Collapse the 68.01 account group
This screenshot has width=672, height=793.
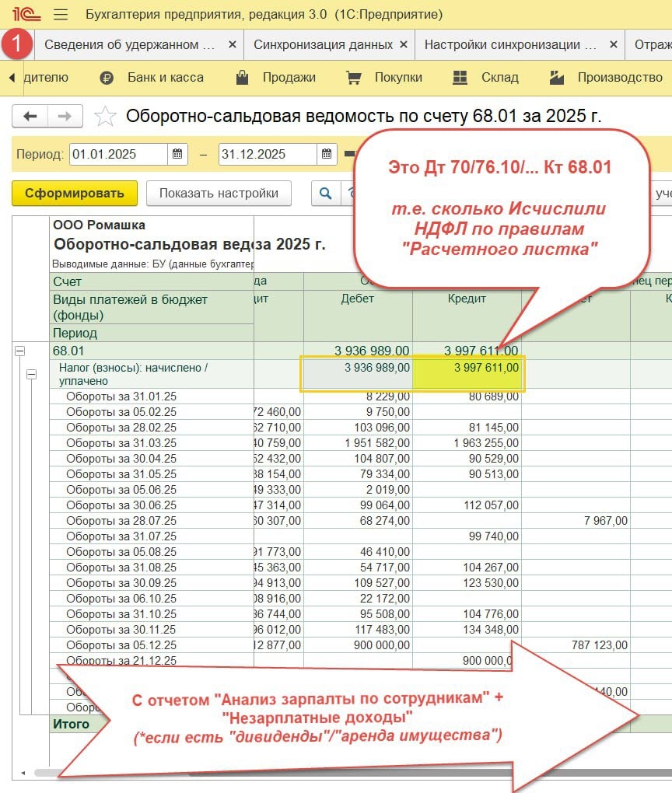pyautogui.click(x=19, y=351)
